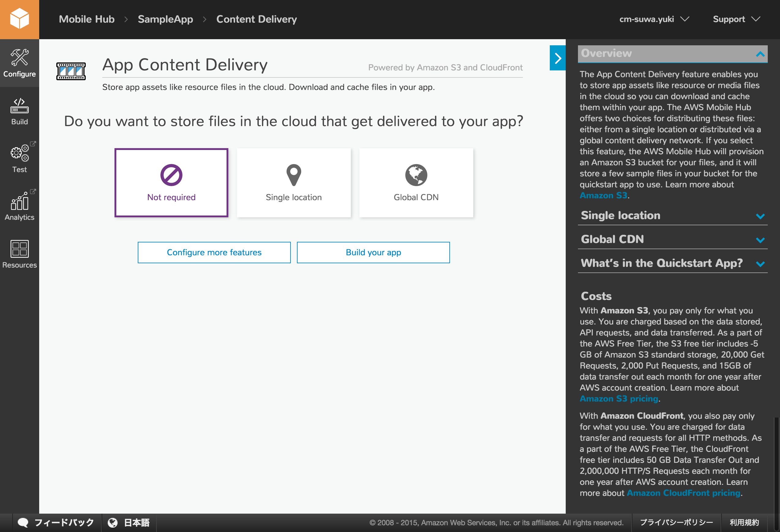Click the Powered by Amazon S3 and CloudFront text
Image resolution: width=780 pixels, height=532 pixels.
coord(445,67)
